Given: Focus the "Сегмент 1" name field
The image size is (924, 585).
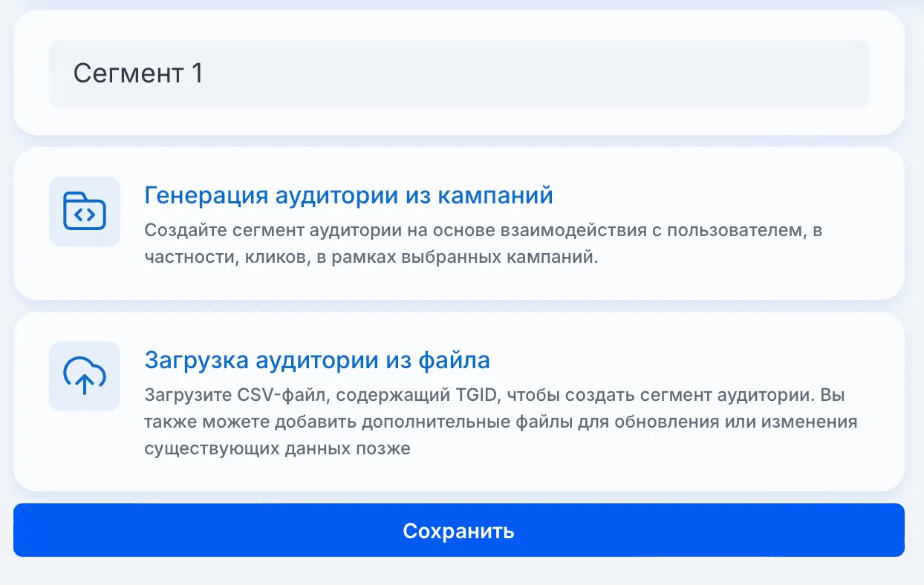Looking at the screenshot, I should [x=459, y=73].
